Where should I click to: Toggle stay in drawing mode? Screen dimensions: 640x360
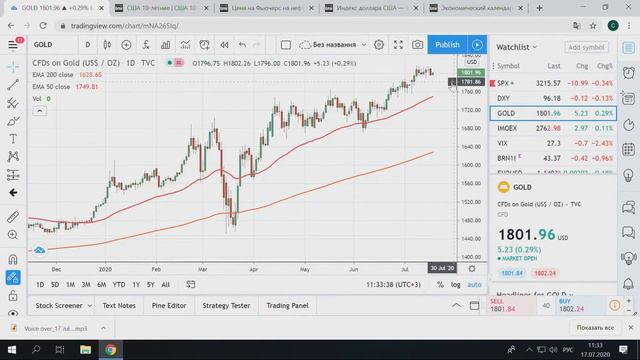click(13, 278)
